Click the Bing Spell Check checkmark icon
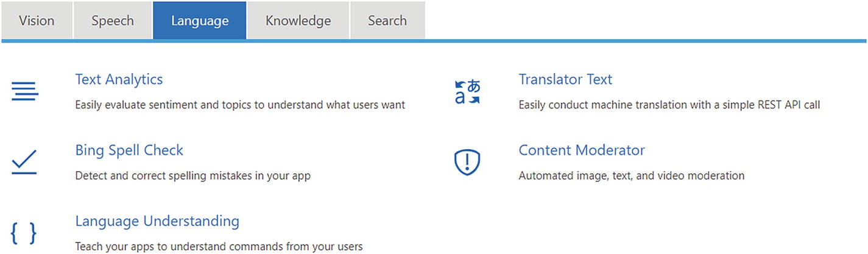The width and height of the screenshot is (868, 254). (x=24, y=162)
